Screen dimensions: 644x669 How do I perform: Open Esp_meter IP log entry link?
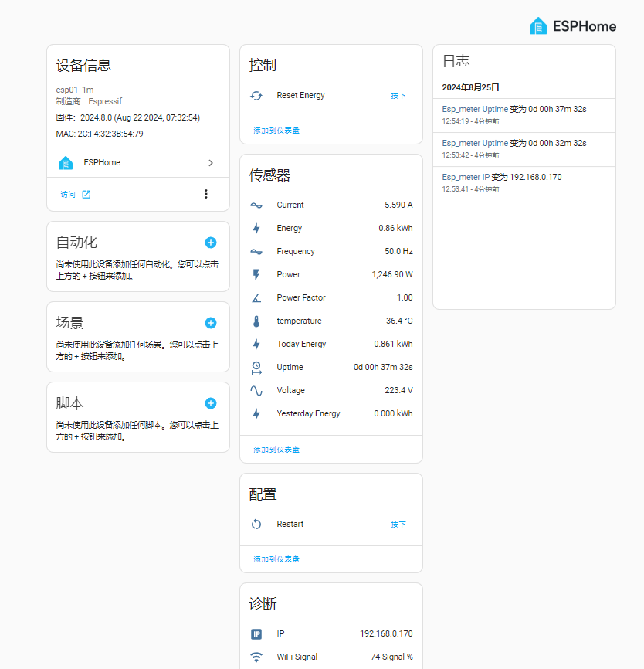466,177
